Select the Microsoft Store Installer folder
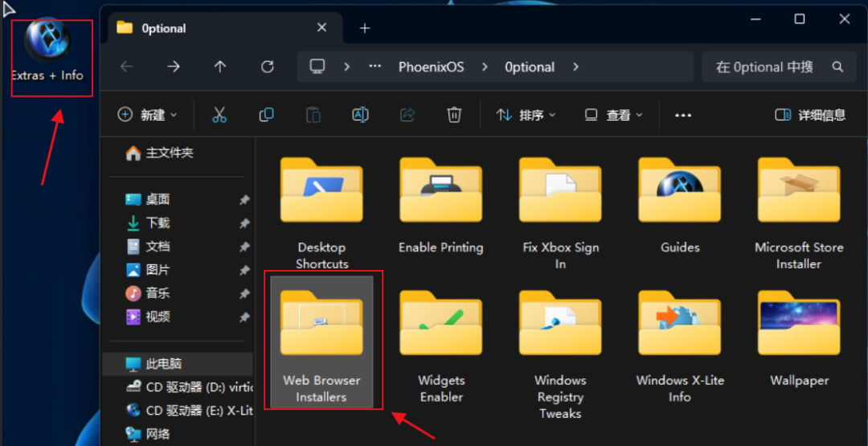Viewport: 868px width, 446px height. click(799, 212)
